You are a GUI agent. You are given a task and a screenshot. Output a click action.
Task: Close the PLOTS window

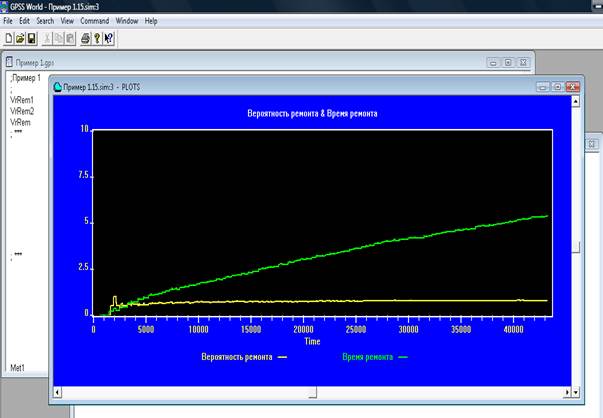click(572, 87)
